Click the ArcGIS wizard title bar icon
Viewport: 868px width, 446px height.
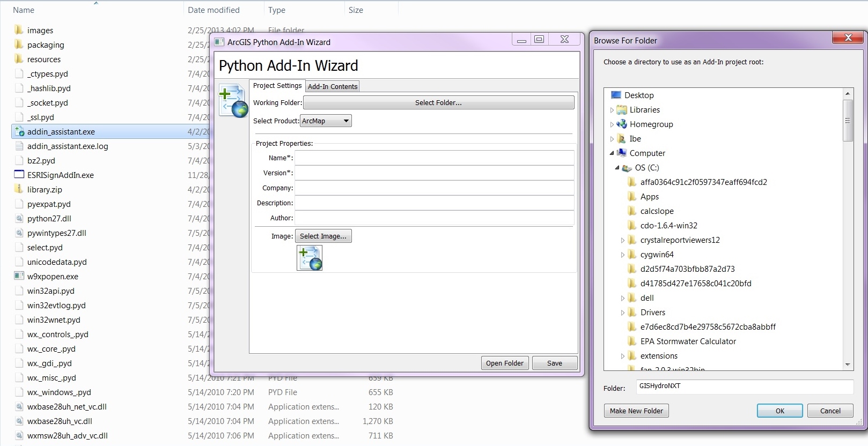tap(219, 42)
